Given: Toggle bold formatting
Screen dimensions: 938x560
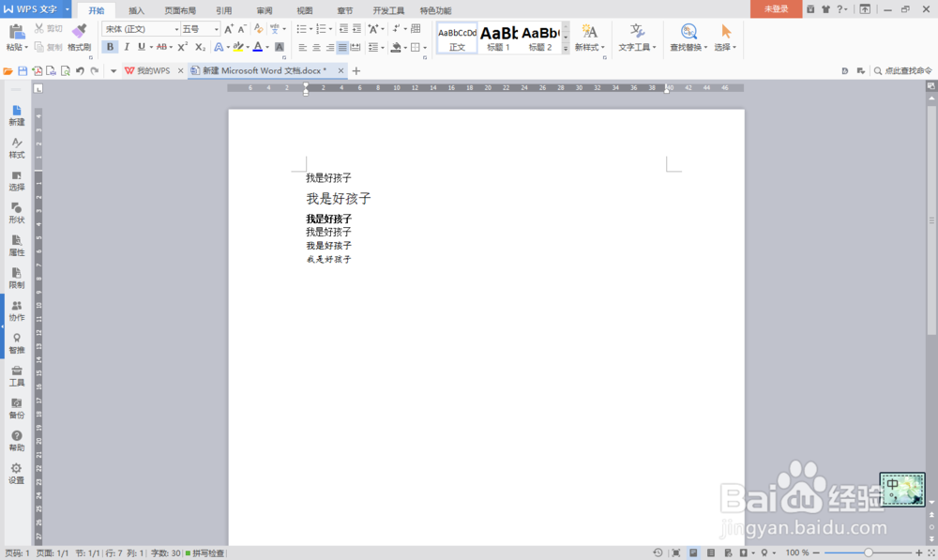Looking at the screenshot, I should (x=111, y=47).
